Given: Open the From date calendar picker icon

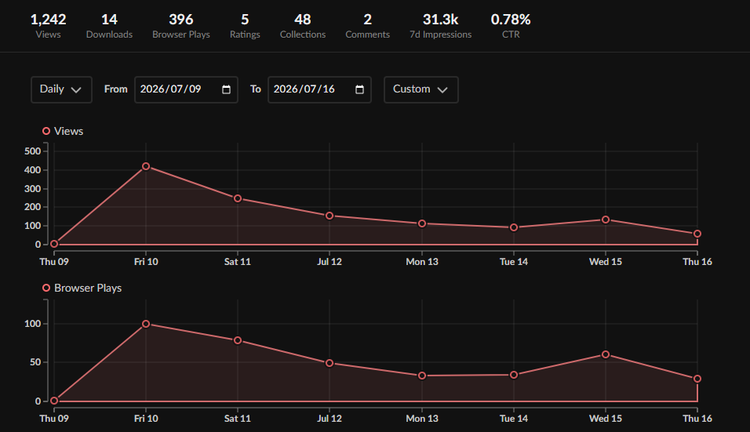Looking at the screenshot, I should (x=226, y=89).
